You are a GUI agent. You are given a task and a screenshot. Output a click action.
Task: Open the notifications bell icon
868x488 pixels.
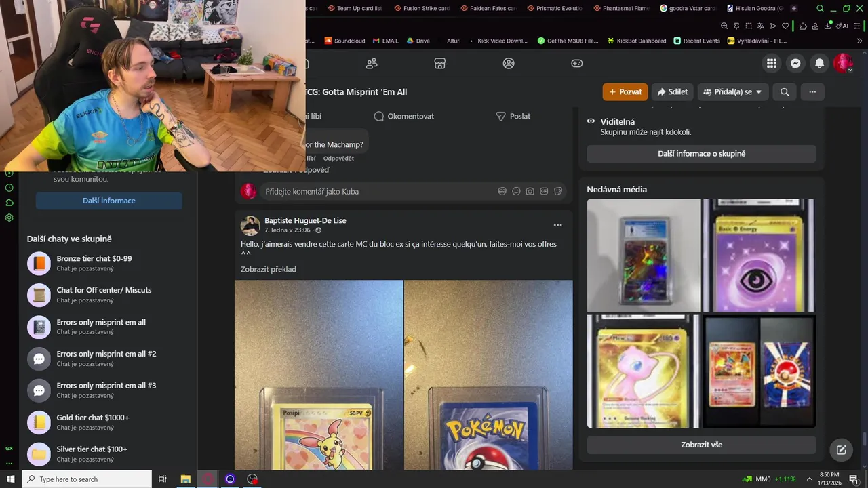[x=819, y=63]
